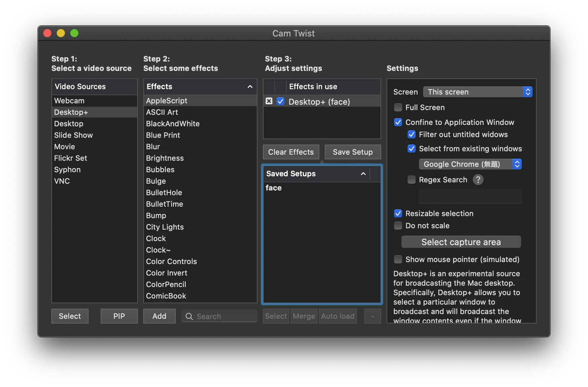
Task: Select the ASCII Art effect
Action: 200,112
